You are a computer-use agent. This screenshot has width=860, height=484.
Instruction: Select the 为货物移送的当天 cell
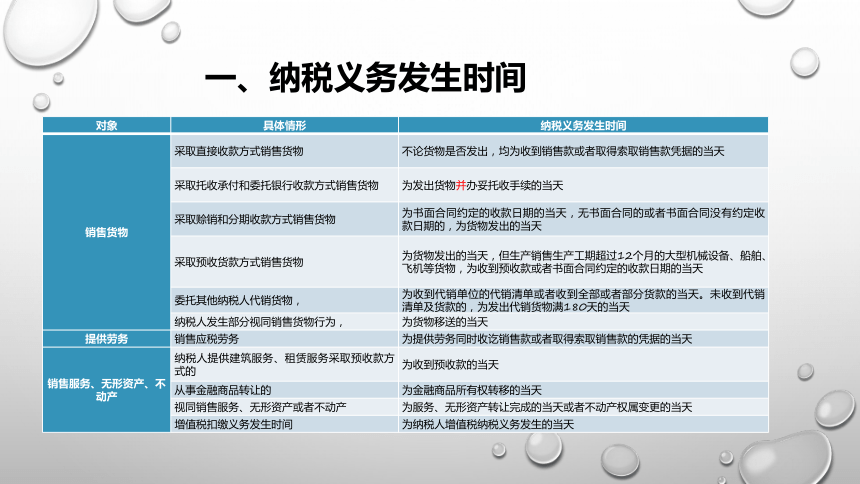583,322
